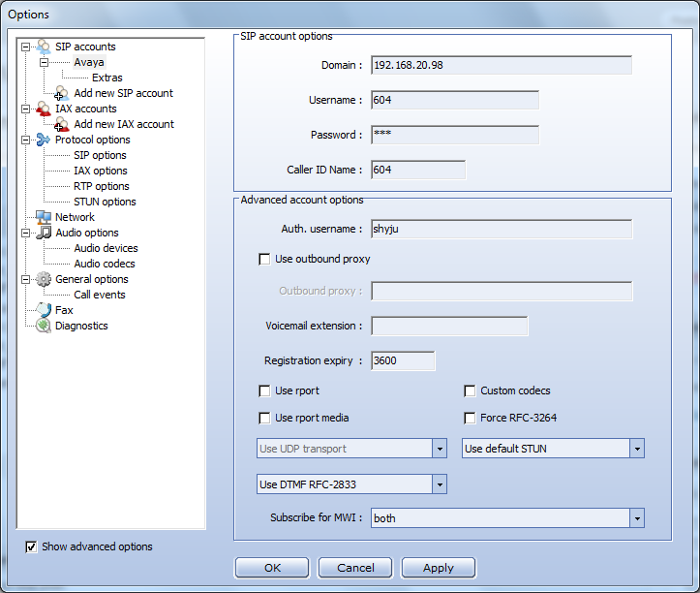Open the IAX options page
The width and height of the screenshot is (700, 593).
click(x=101, y=171)
